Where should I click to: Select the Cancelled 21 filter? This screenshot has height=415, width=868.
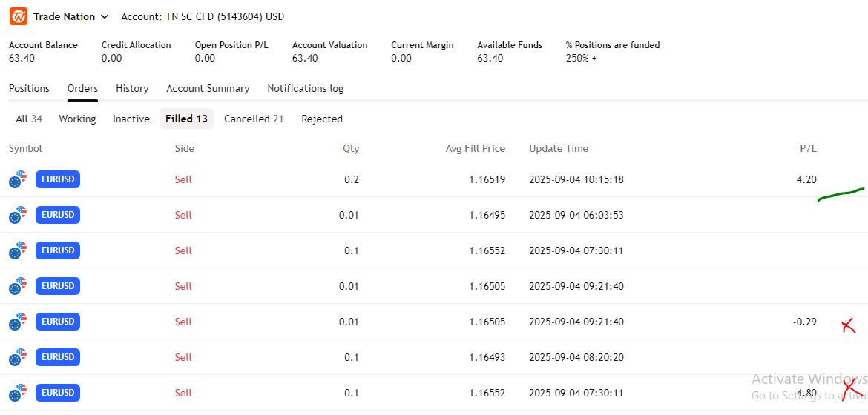254,119
